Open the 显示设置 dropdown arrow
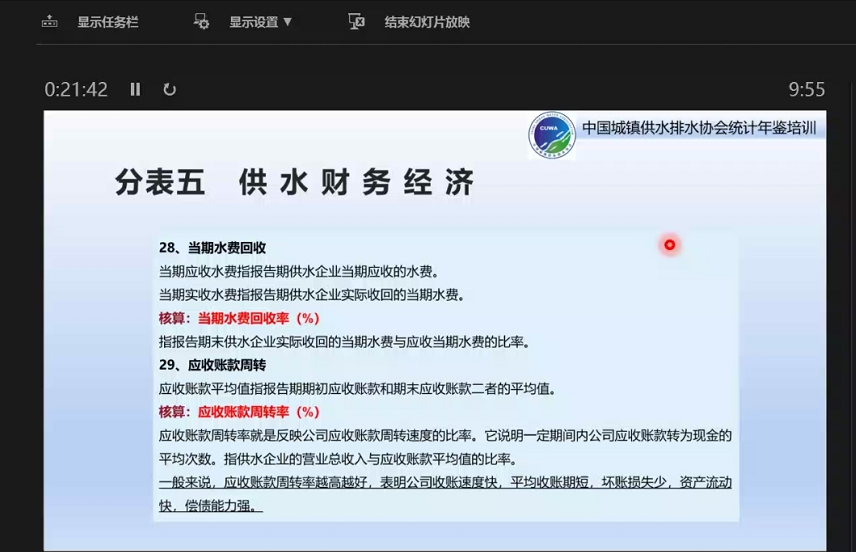Screen dimensions: 856x552 [x=288, y=22]
